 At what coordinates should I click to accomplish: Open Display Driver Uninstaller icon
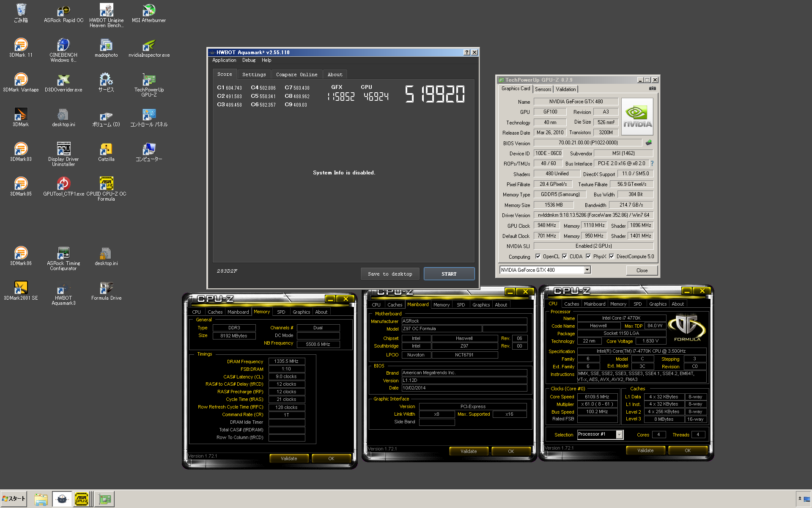pyautogui.click(x=63, y=154)
